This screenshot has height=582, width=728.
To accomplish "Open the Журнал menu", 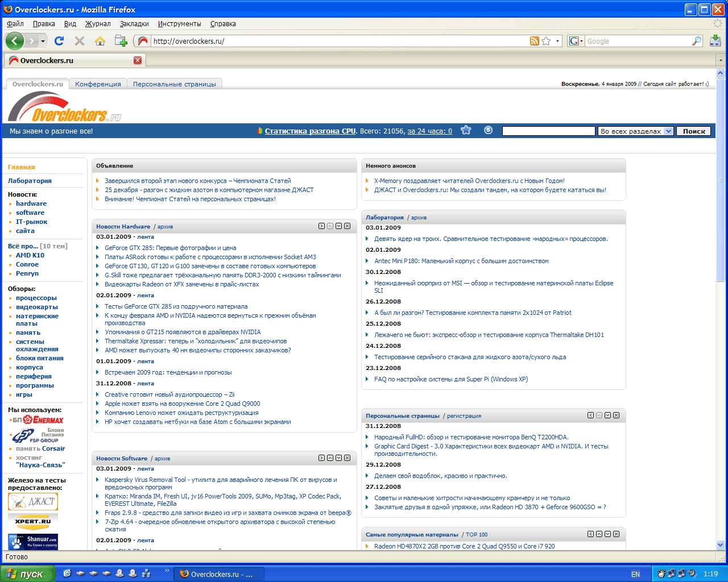I will click(x=98, y=24).
